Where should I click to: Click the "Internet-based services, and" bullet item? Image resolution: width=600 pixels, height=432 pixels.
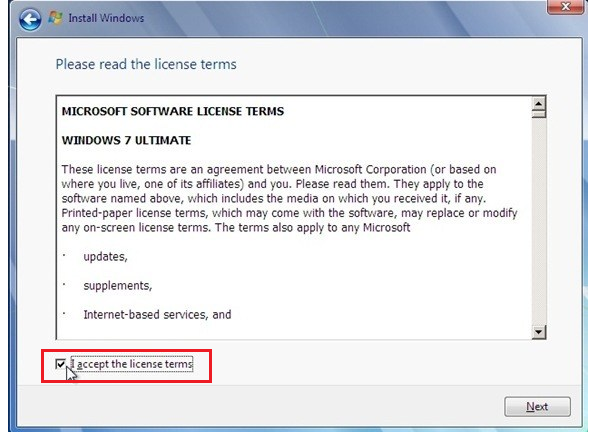[x=157, y=314]
